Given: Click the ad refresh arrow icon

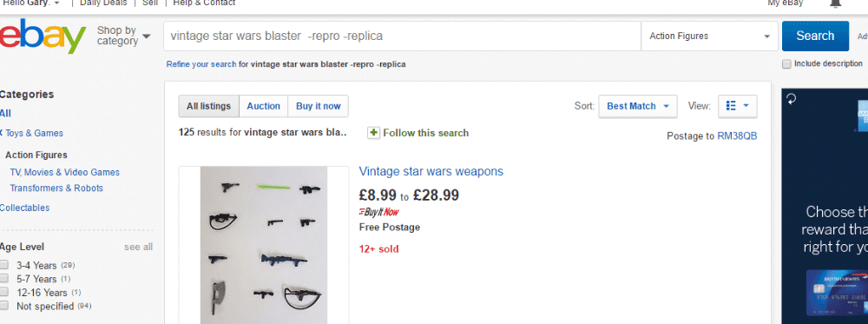Looking at the screenshot, I should 791,98.
